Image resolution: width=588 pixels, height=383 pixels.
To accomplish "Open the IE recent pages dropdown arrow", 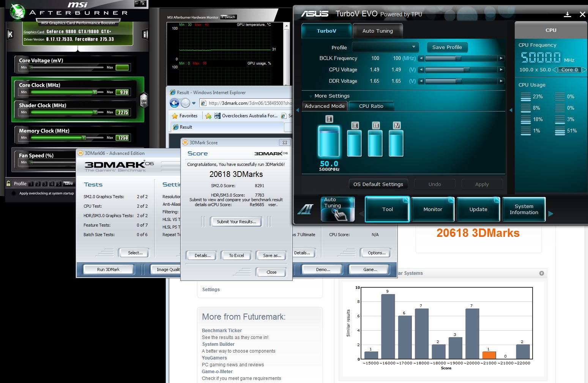I will (194, 103).
